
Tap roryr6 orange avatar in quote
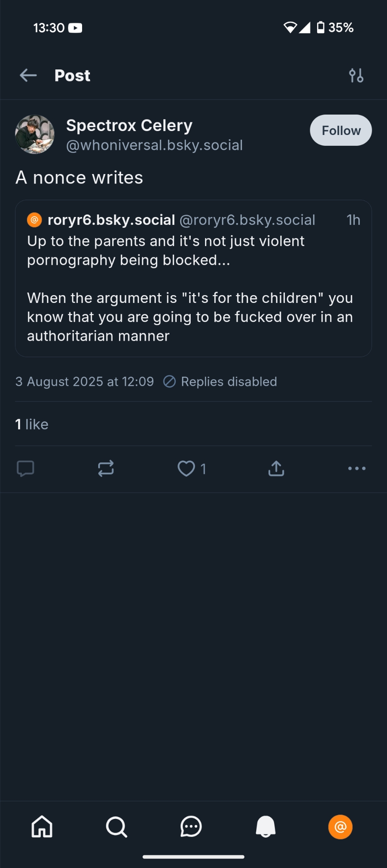point(34,220)
